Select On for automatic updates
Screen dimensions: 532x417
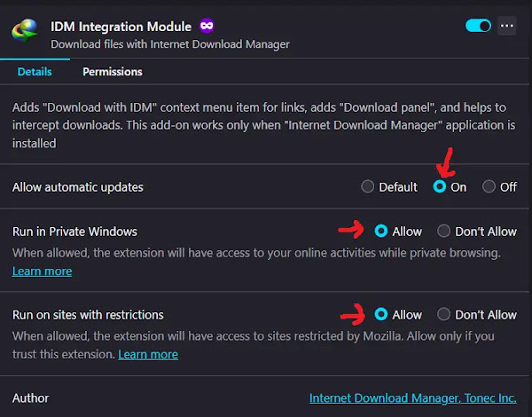tap(440, 186)
